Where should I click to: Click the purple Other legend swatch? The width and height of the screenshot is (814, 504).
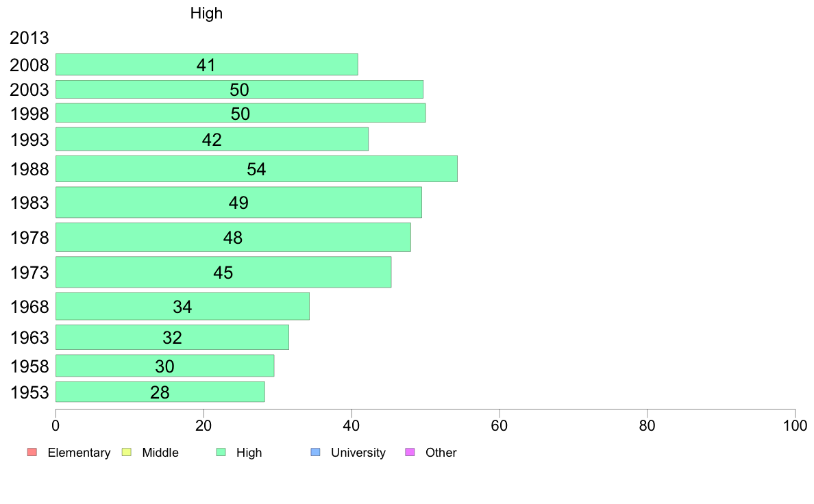pyautogui.click(x=410, y=452)
